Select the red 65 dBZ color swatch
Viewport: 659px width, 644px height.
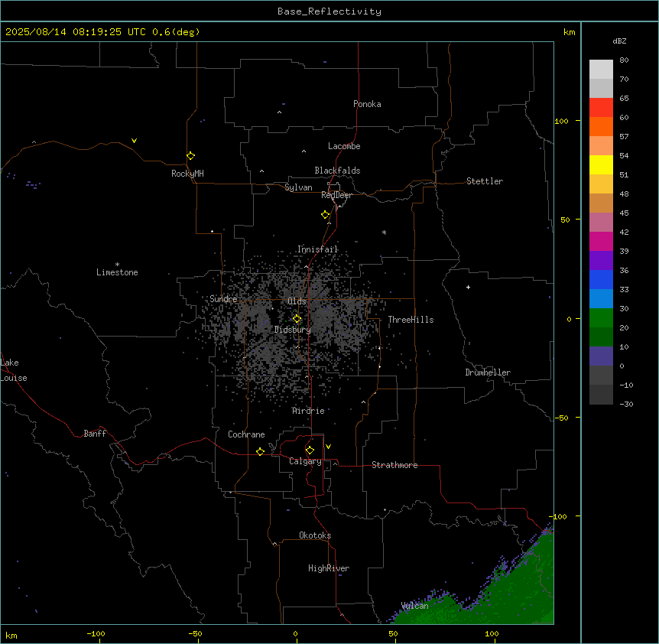(601, 108)
